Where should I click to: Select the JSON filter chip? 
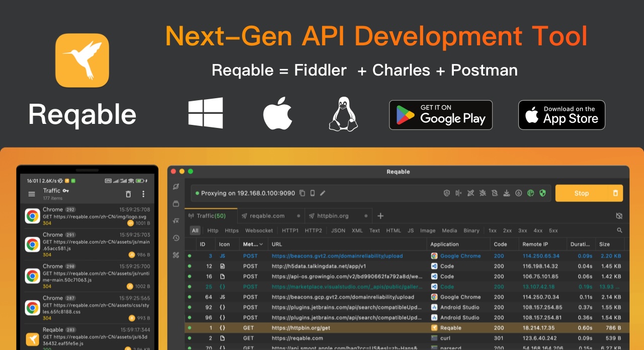[x=338, y=230]
